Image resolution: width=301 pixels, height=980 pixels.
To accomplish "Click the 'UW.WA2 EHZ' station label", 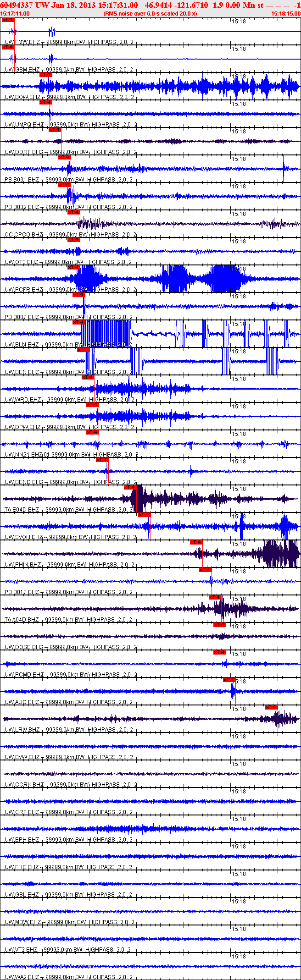I will click(x=22, y=977).
